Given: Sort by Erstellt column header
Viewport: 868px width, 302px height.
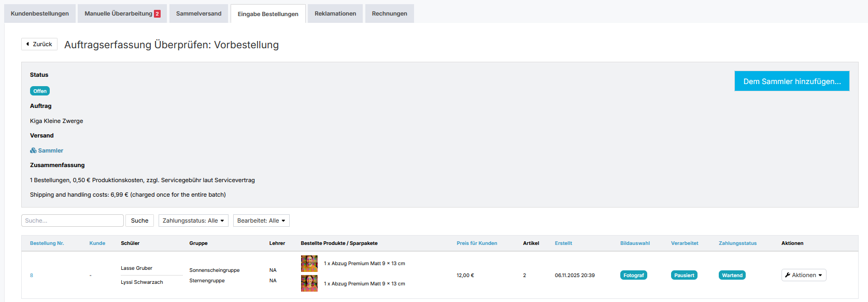Looking at the screenshot, I should [x=563, y=243].
